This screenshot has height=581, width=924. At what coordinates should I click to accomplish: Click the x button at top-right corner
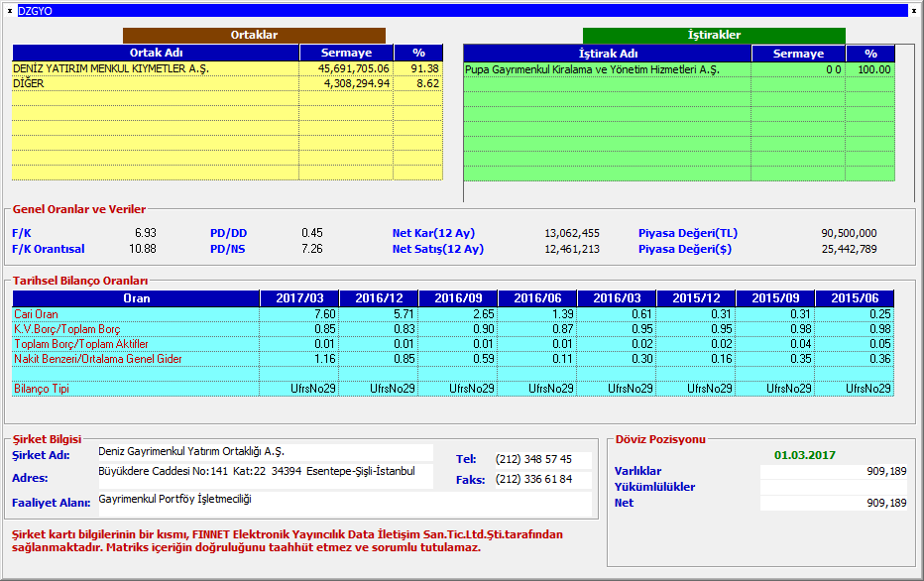pyautogui.click(x=914, y=11)
